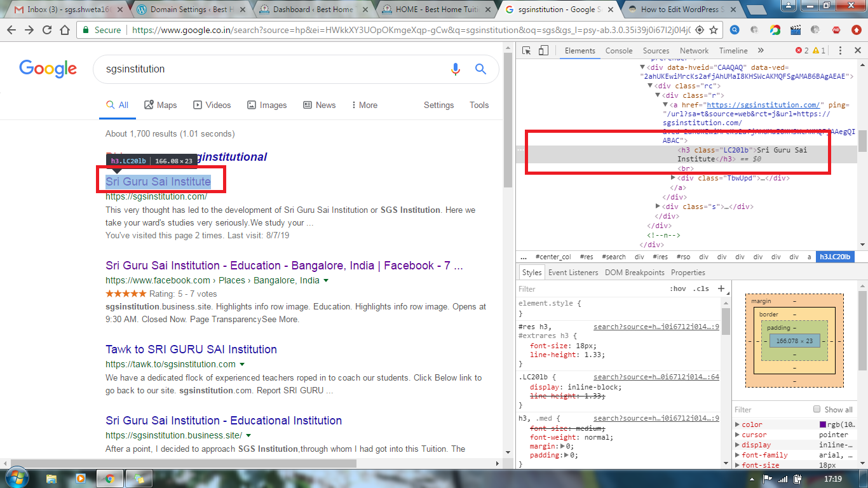Open the Event Listeners tab

coord(573,273)
